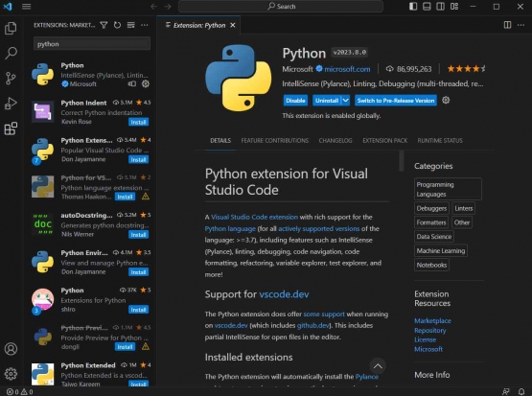The width and height of the screenshot is (532, 396).
Task: Open settings gear next to Pre-Release button
Action: pos(446,100)
